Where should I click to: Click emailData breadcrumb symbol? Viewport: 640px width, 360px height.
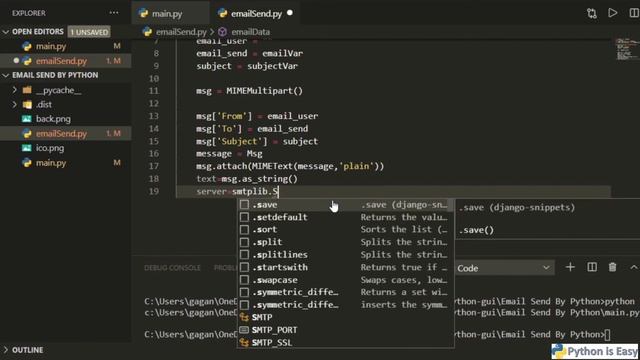point(250,32)
